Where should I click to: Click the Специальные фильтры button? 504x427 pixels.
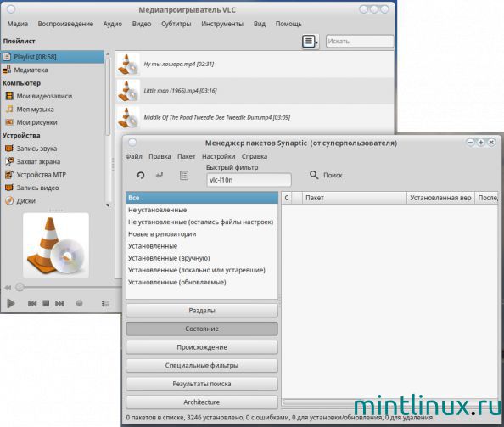202,366
